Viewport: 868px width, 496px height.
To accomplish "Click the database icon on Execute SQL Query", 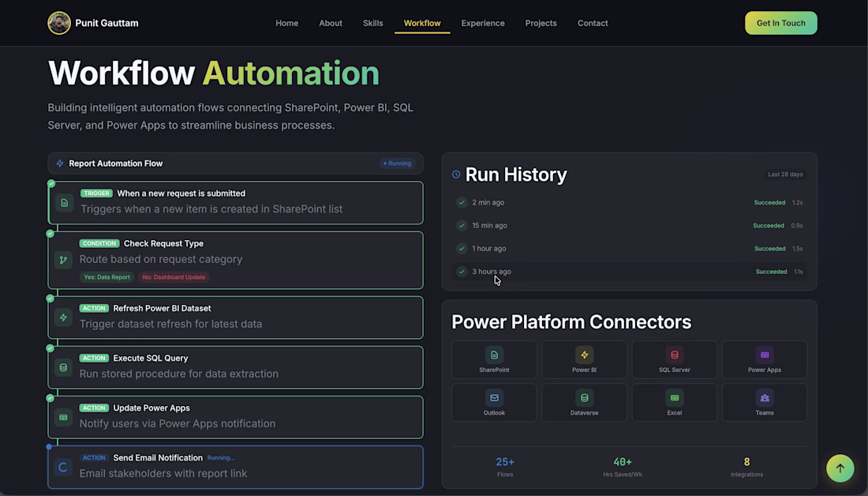I will click(x=63, y=367).
